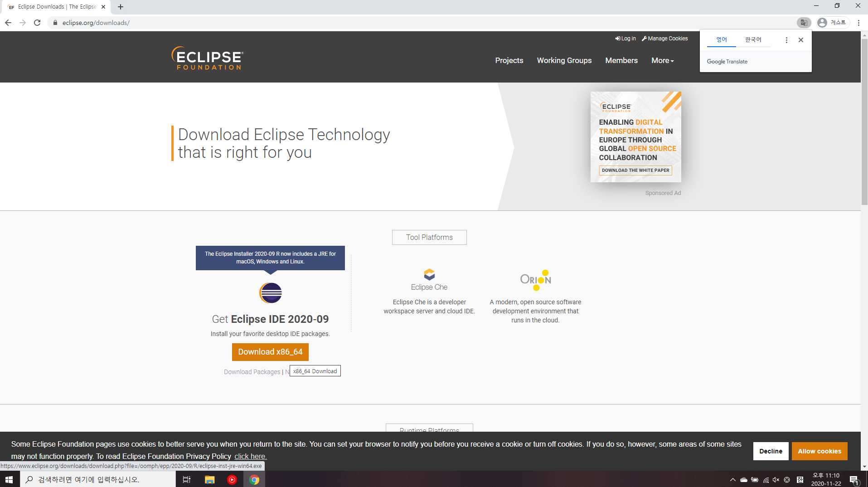Open Chrome's three-dot menu
868x487 pixels.
858,23
